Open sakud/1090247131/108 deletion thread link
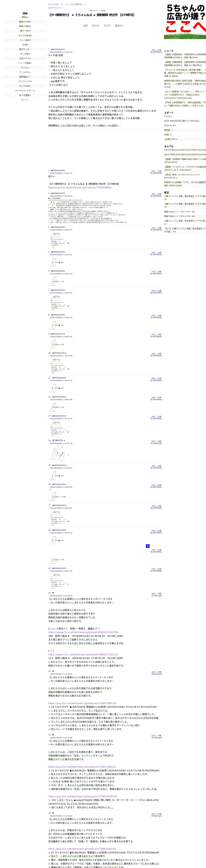 (x=83, y=632)
